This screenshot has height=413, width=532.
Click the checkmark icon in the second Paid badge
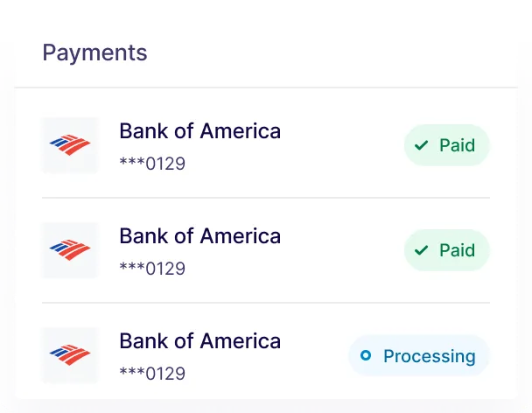pyautogui.click(x=422, y=250)
